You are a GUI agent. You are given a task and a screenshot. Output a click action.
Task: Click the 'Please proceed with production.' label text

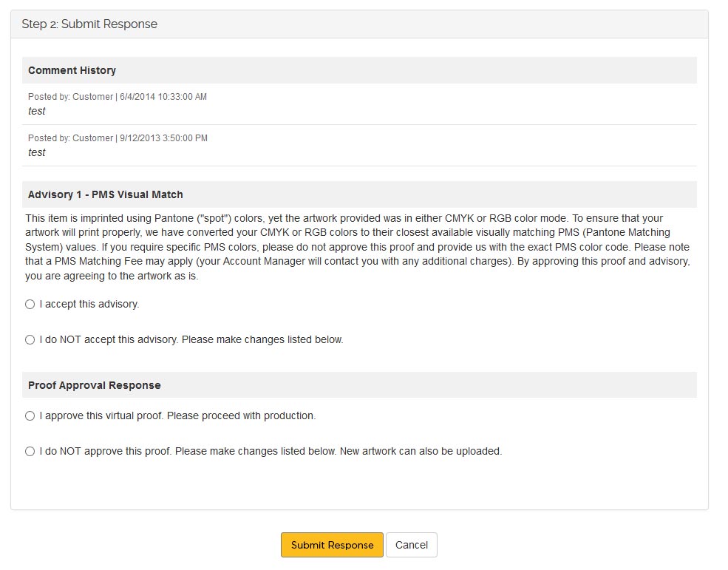[242, 415]
